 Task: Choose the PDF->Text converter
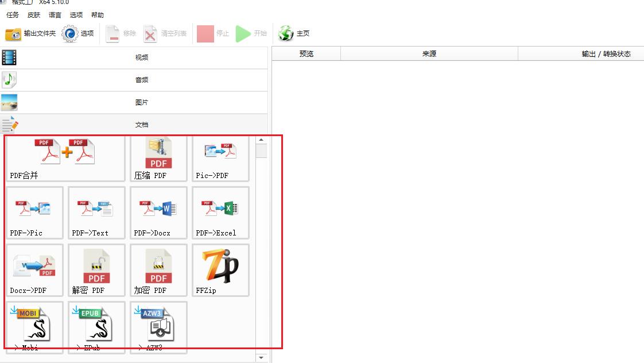coord(96,213)
